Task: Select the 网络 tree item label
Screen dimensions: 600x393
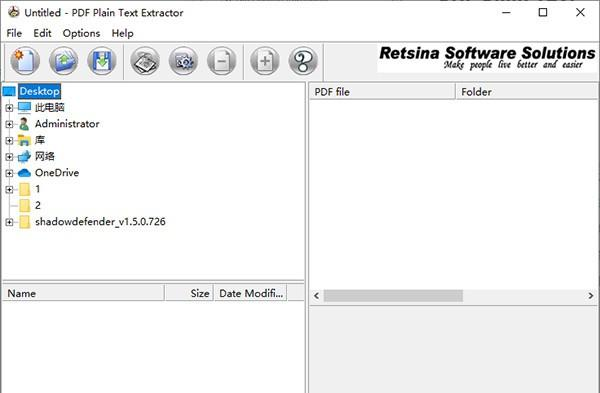Action: (45, 157)
